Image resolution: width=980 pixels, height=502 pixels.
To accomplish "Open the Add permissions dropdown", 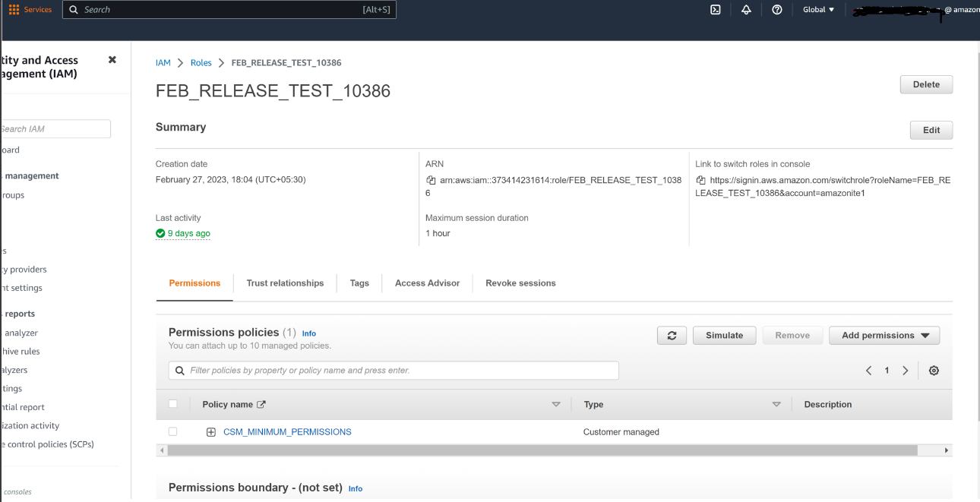I will click(884, 335).
